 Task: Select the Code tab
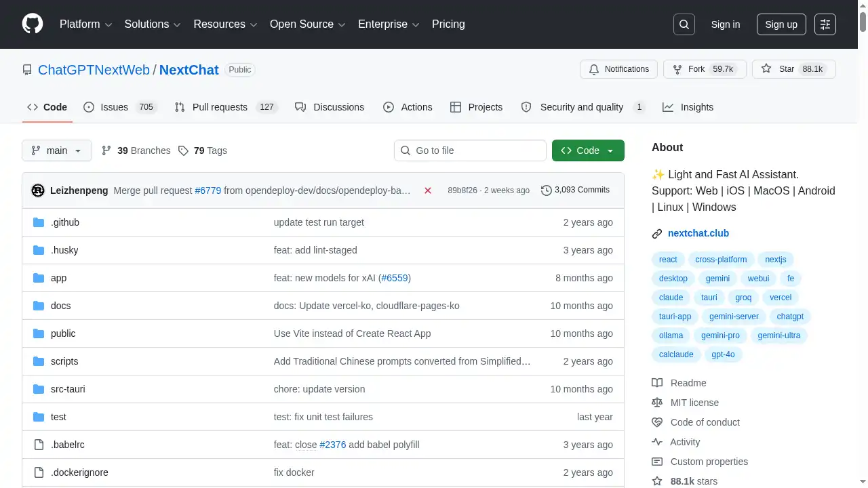pos(47,107)
